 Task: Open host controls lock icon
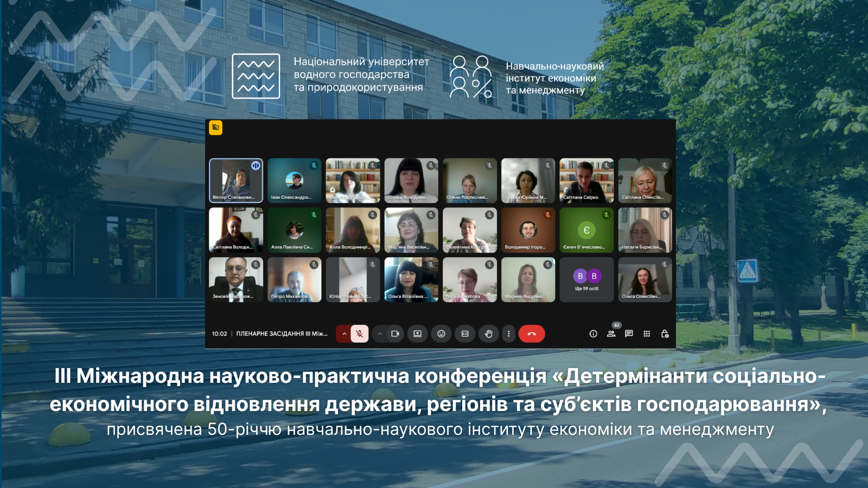(665, 334)
